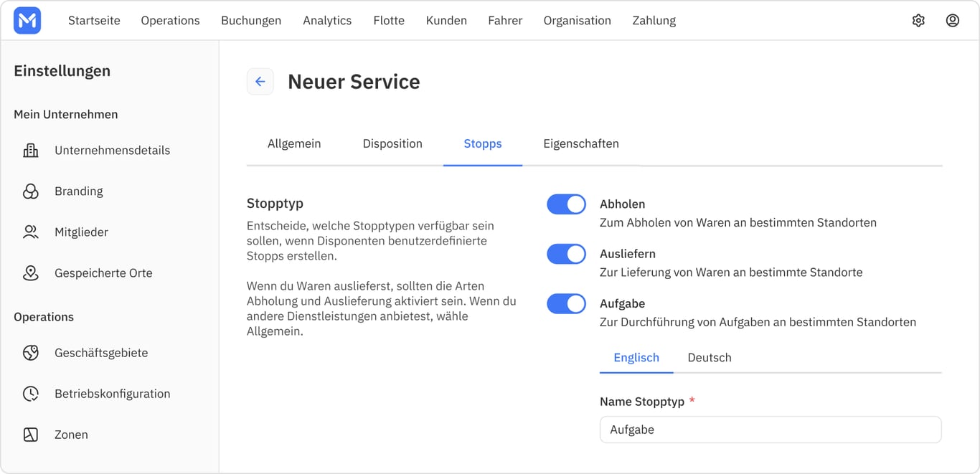Open the Zahlung menu

pyautogui.click(x=654, y=21)
